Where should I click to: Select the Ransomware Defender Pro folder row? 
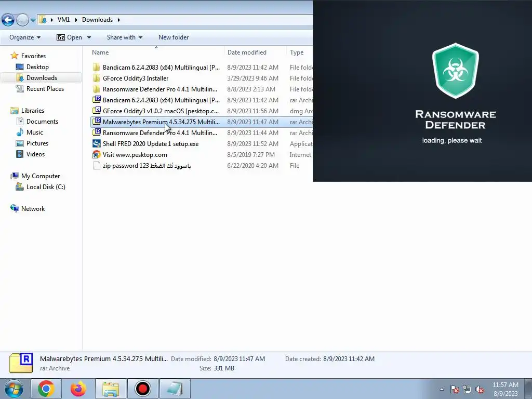click(160, 89)
